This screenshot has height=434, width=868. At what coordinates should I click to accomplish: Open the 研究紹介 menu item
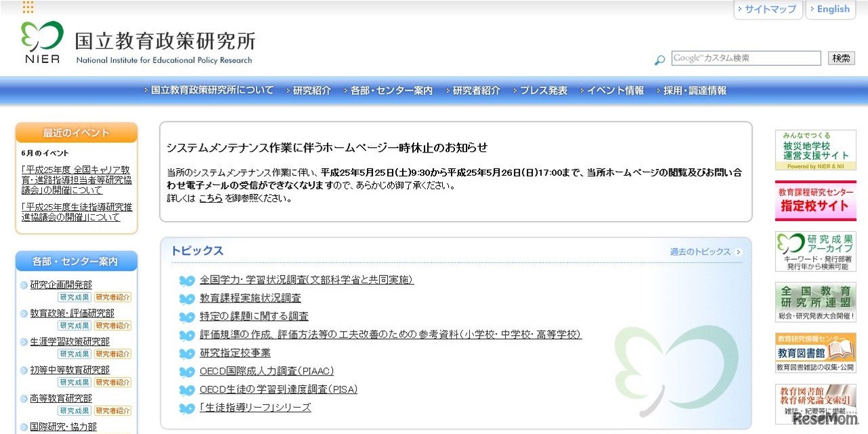pyautogui.click(x=312, y=90)
